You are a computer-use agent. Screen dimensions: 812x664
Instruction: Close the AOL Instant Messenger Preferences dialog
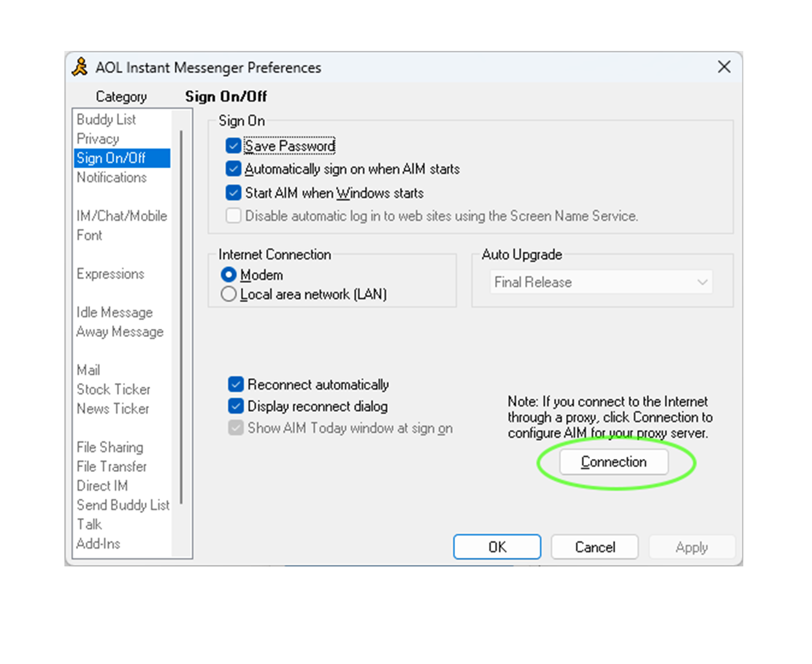724,67
